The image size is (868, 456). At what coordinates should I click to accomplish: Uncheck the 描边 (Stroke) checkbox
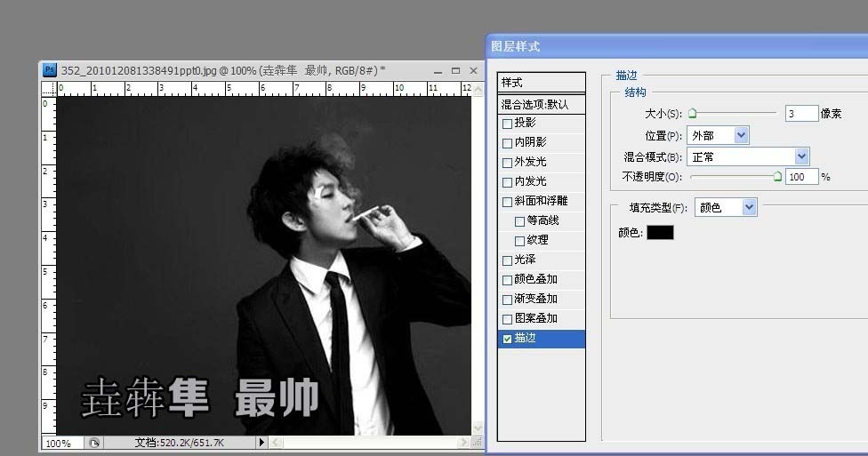507,339
